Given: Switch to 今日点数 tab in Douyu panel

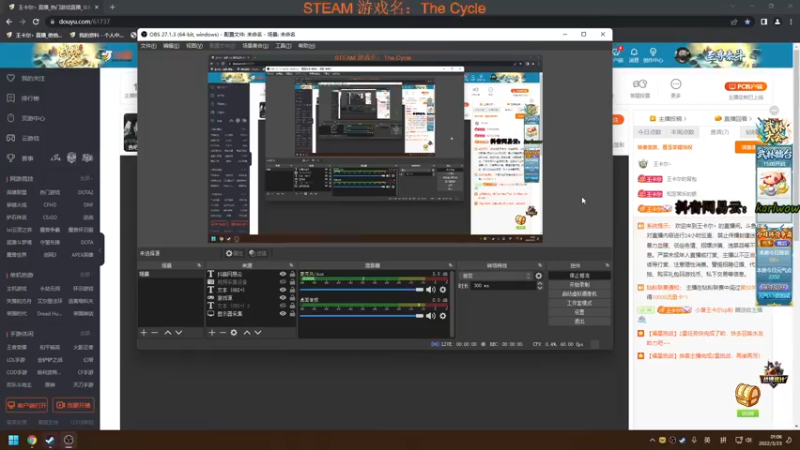Looking at the screenshot, I should coord(649,132).
